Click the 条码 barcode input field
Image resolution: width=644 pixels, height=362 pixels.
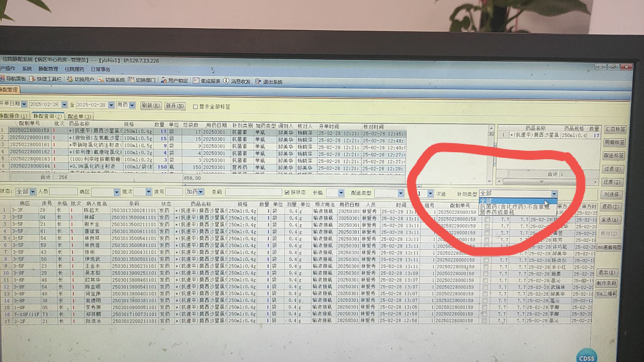click(253, 192)
